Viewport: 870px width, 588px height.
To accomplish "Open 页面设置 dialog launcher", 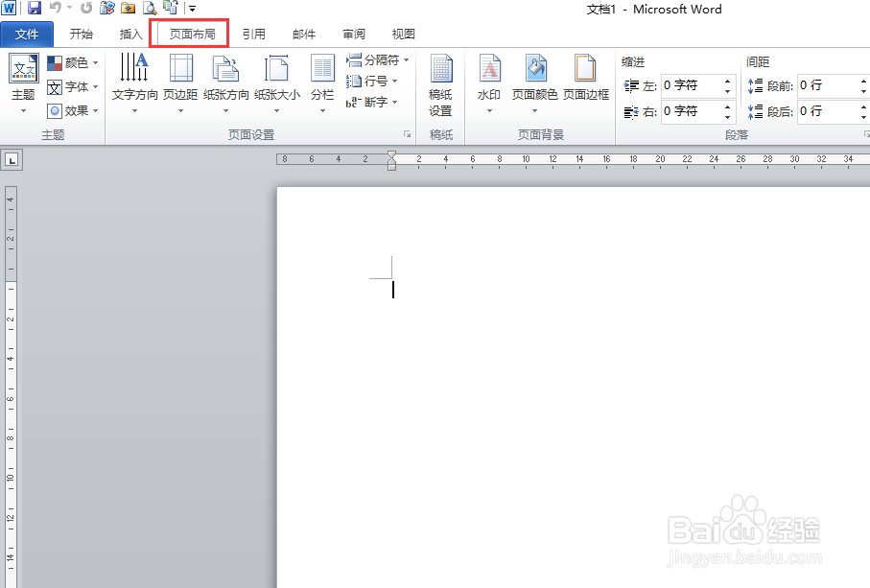I will (408, 134).
